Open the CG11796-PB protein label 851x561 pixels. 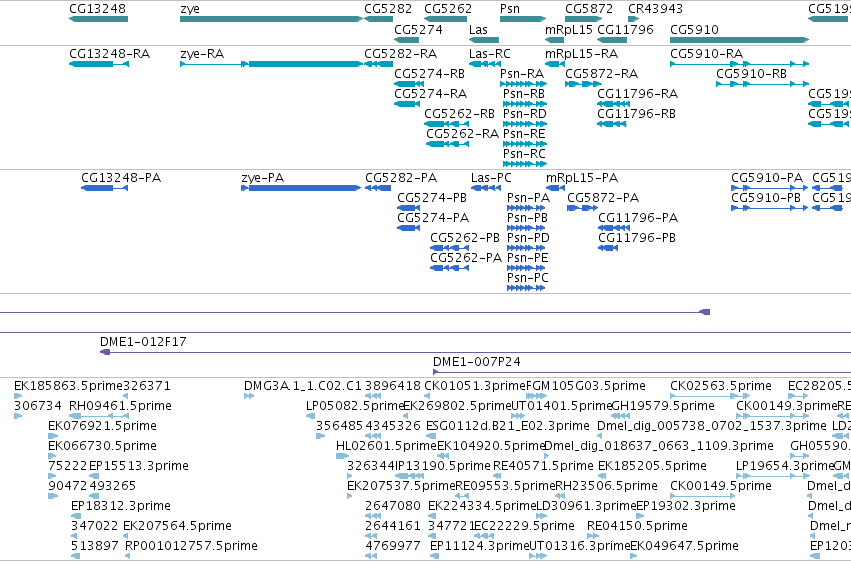tap(637, 238)
